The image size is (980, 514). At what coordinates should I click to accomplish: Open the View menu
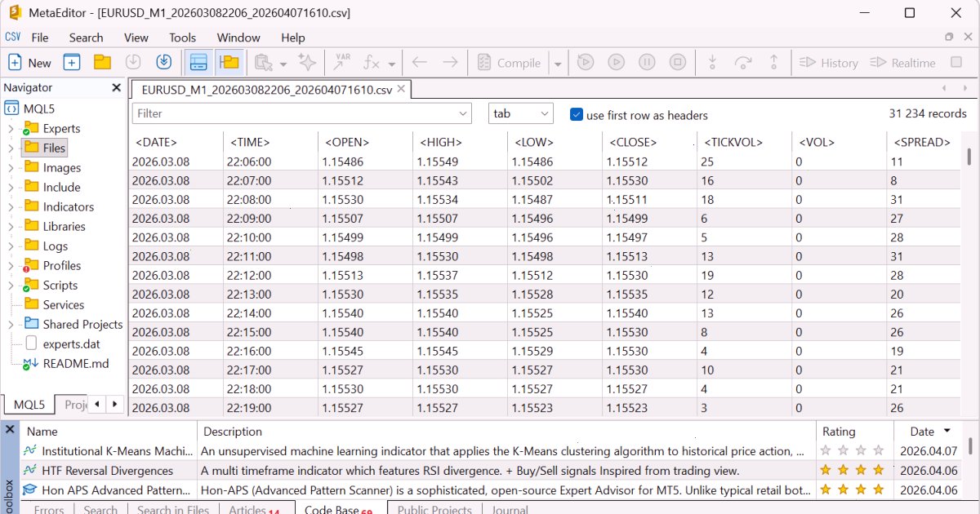pos(136,38)
